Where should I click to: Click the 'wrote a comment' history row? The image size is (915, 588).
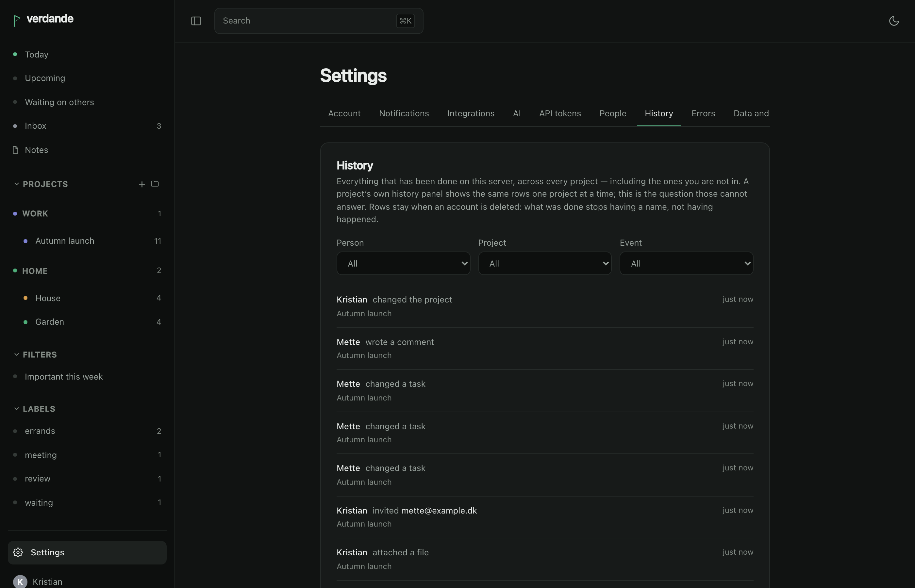tap(544, 348)
